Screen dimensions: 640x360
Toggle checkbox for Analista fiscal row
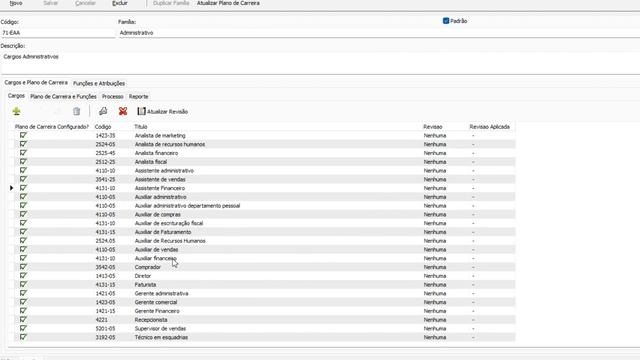click(23, 162)
